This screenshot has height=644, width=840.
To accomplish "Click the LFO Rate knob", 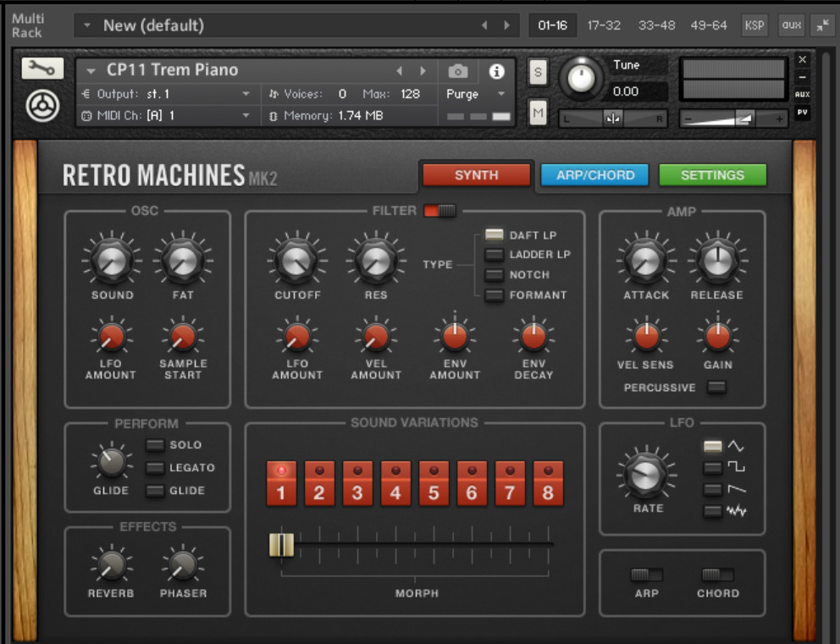I will click(647, 474).
